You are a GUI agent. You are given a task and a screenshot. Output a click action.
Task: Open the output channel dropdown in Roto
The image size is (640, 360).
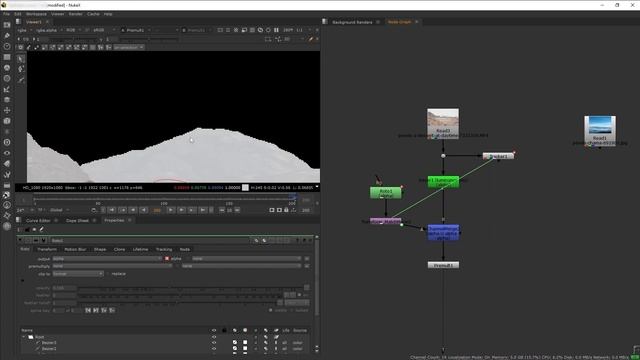107,259
